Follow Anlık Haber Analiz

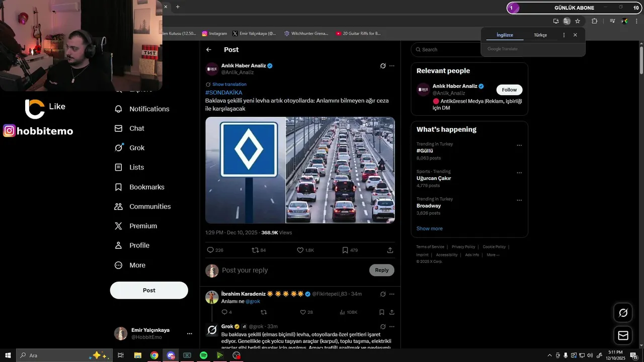(509, 90)
